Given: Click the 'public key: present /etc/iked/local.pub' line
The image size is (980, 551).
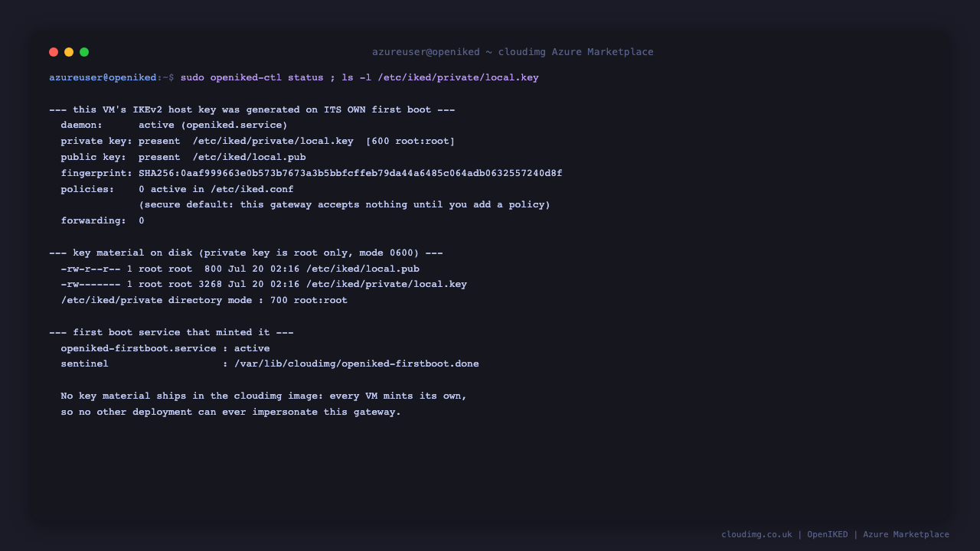Looking at the screenshot, I should (x=184, y=158).
